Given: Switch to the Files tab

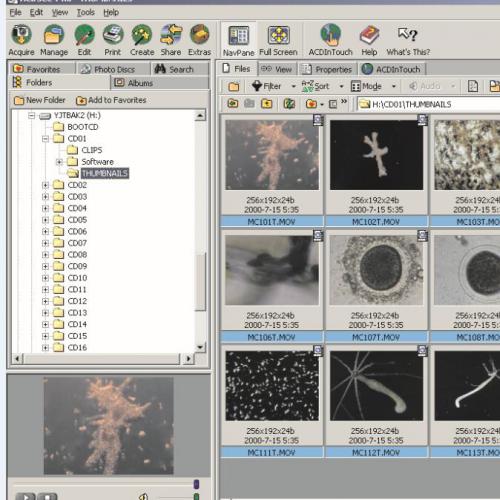Looking at the screenshot, I should coord(237,68).
